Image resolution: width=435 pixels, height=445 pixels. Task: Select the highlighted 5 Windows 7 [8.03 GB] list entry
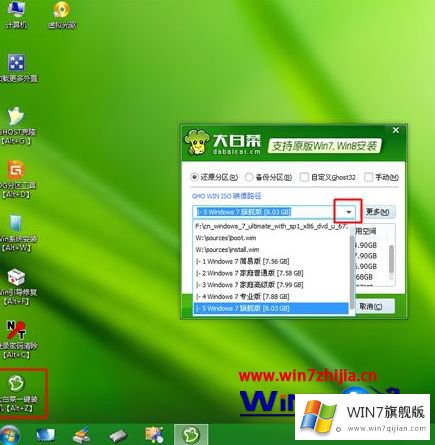tap(271, 308)
